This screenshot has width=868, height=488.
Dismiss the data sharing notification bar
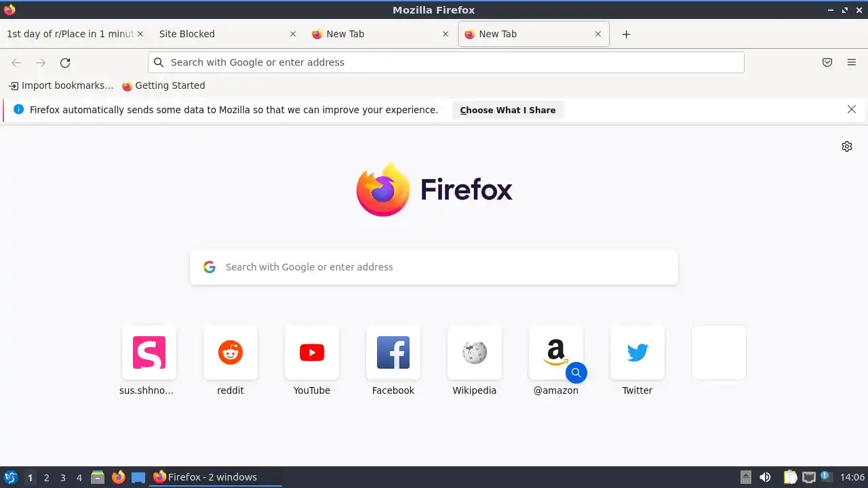tap(852, 109)
